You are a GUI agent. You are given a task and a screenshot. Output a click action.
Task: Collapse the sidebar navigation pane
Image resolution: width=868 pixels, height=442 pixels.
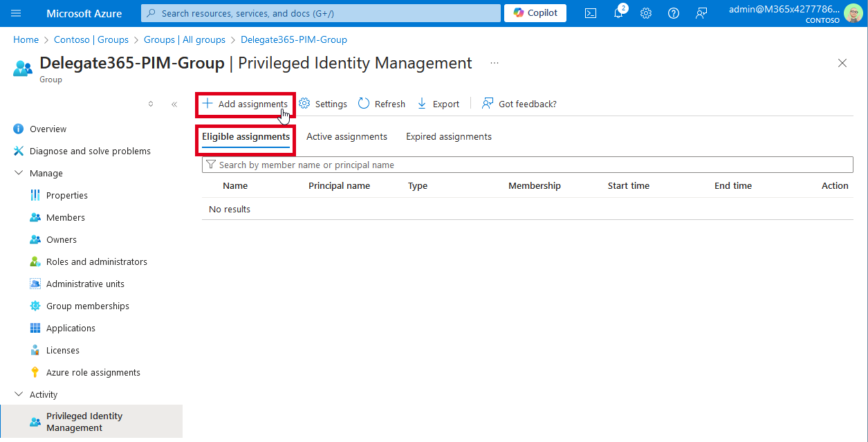click(x=174, y=104)
